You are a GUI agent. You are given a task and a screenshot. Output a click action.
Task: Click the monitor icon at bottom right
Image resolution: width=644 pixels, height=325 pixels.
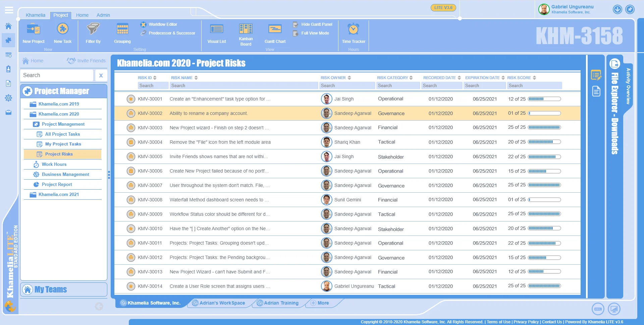pos(614,309)
